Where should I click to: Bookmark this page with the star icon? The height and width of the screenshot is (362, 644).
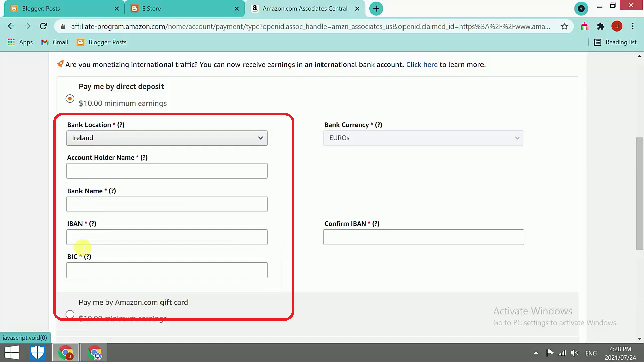click(x=565, y=26)
